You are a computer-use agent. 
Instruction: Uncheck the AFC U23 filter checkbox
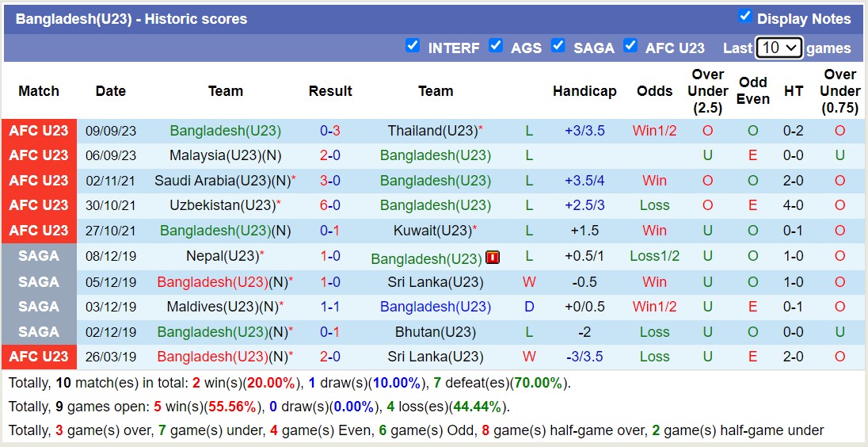tap(630, 46)
